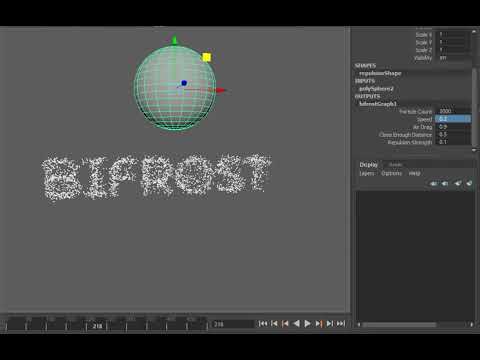Click the Scale Z value field

453,50
